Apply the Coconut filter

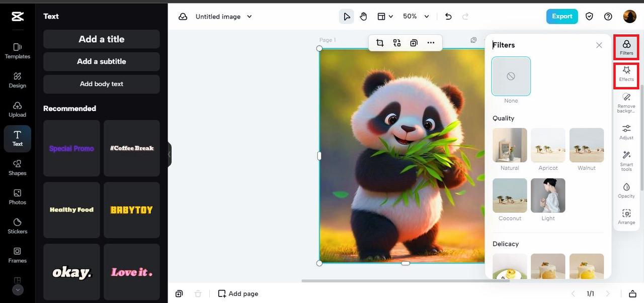click(x=510, y=195)
